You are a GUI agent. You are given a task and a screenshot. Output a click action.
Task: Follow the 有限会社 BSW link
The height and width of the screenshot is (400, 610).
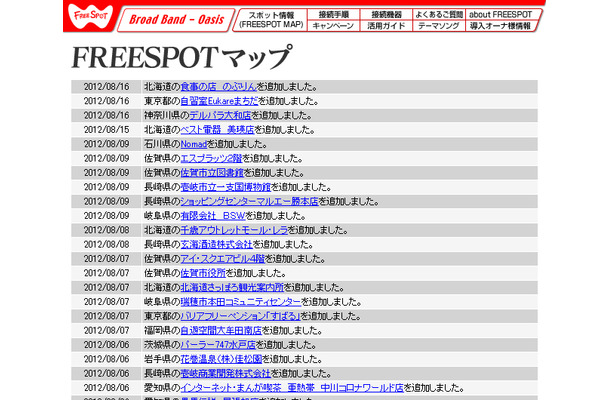point(213,216)
